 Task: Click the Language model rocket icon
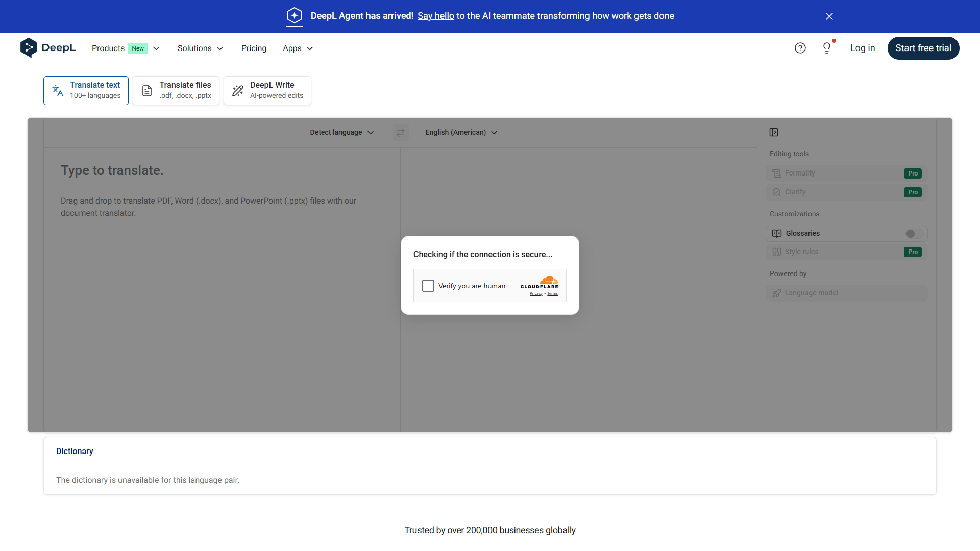[777, 293]
